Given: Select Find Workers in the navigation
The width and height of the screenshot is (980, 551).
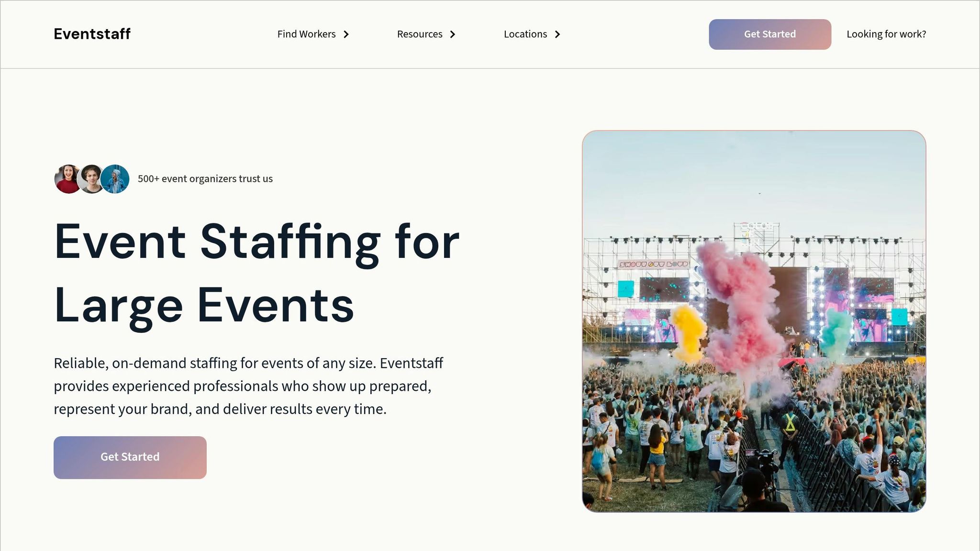Looking at the screenshot, I should tap(307, 34).
